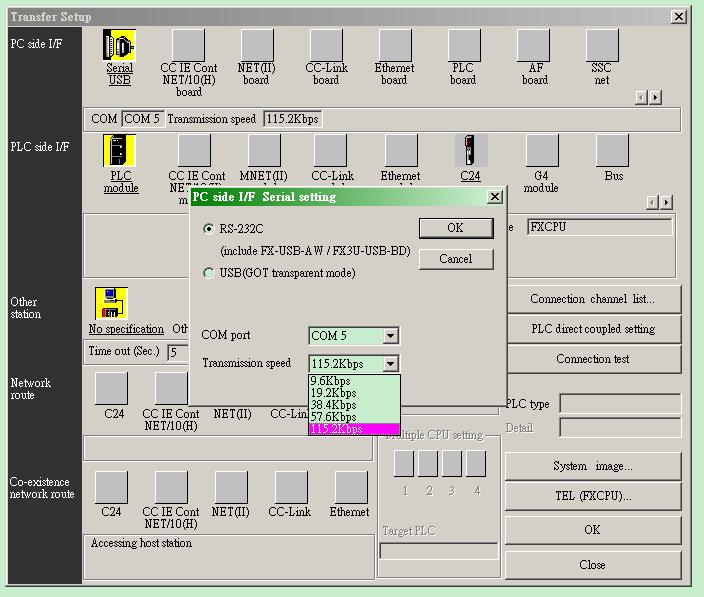The height and width of the screenshot is (597, 704).
Task: Click OK in Serial setting dialog
Action: 455,228
